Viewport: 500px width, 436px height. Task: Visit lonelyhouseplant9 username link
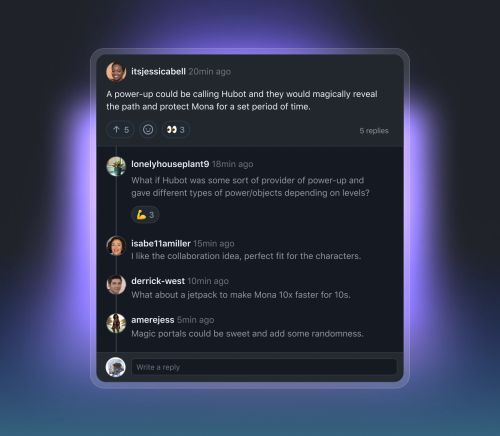point(170,164)
